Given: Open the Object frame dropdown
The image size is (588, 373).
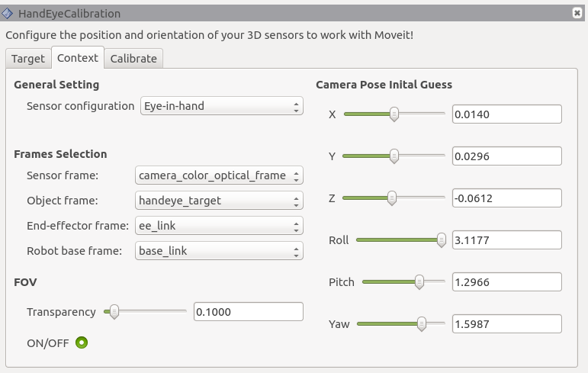Looking at the screenshot, I should (219, 201).
